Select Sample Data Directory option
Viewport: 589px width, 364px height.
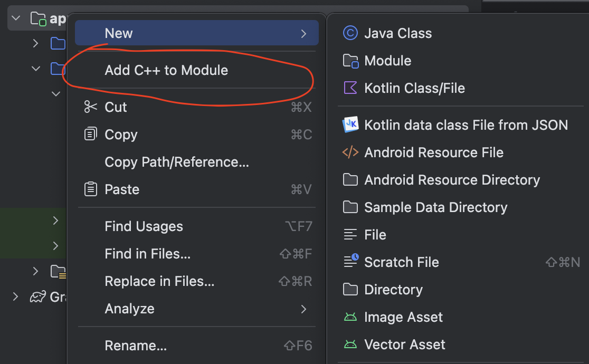(x=435, y=207)
